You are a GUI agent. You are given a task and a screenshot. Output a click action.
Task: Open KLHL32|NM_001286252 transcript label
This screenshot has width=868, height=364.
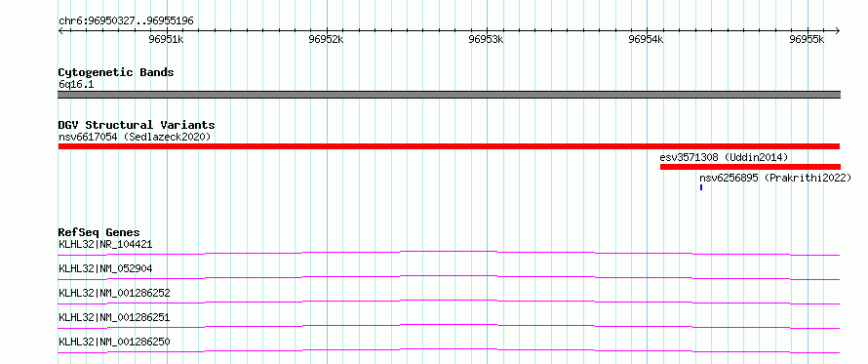114,293
